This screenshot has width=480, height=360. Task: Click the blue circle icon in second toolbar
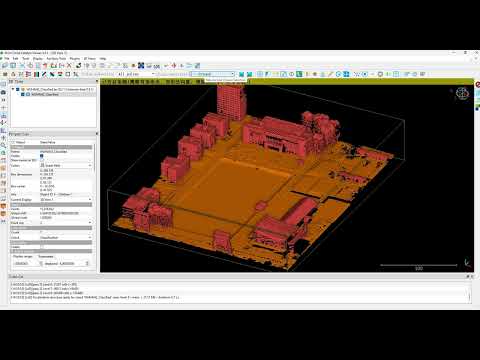[338, 74]
